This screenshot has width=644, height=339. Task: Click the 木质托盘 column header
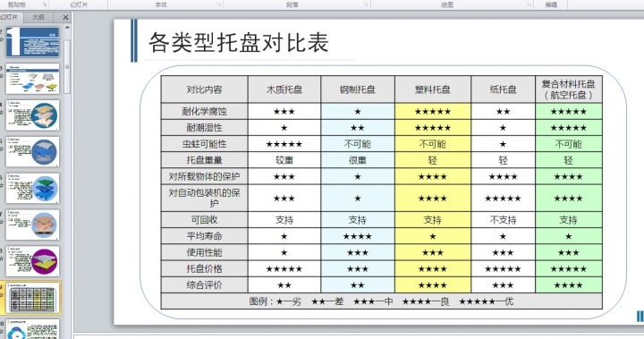(x=284, y=89)
